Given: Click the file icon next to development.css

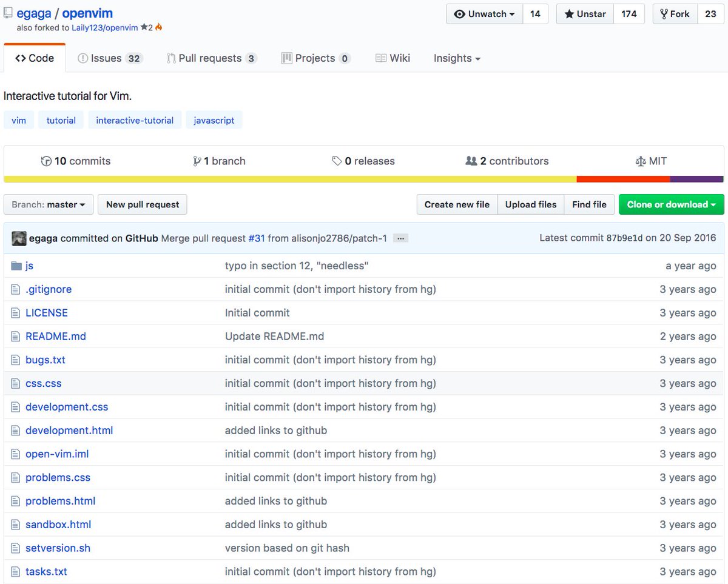Looking at the screenshot, I should pyautogui.click(x=16, y=407).
